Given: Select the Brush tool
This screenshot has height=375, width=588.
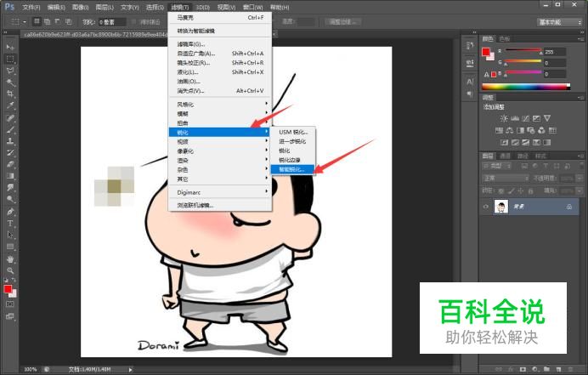Looking at the screenshot, I should click(x=10, y=129).
